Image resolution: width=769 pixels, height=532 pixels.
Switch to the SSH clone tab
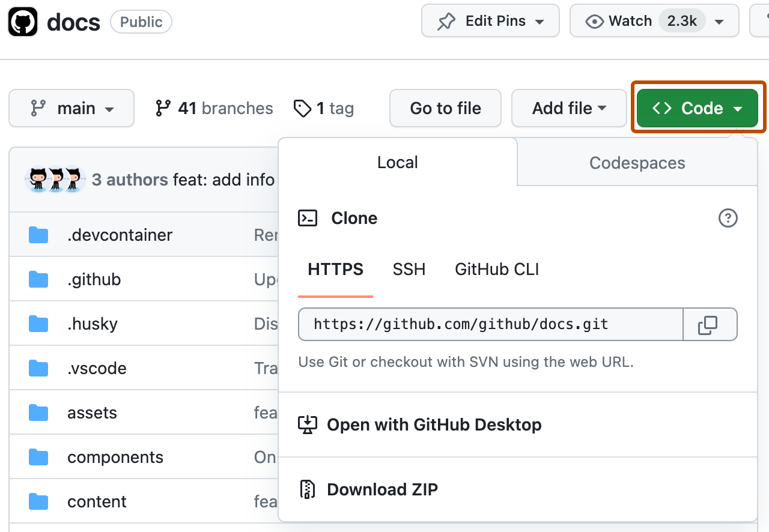coord(409,269)
